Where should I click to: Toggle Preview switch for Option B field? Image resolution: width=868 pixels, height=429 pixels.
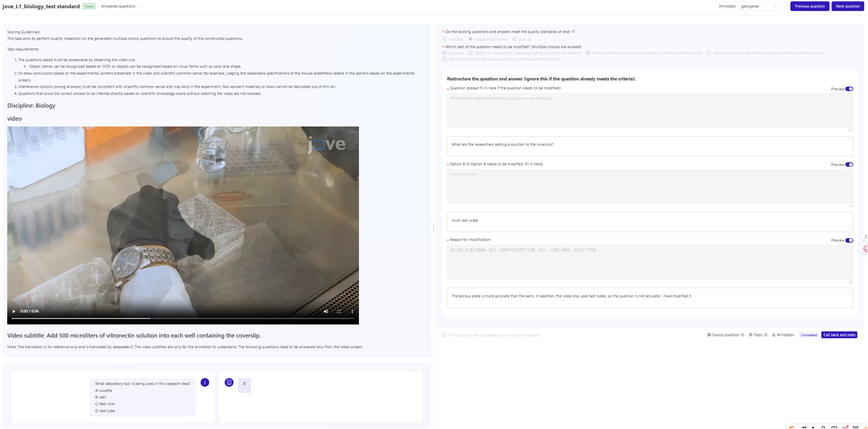click(x=849, y=165)
